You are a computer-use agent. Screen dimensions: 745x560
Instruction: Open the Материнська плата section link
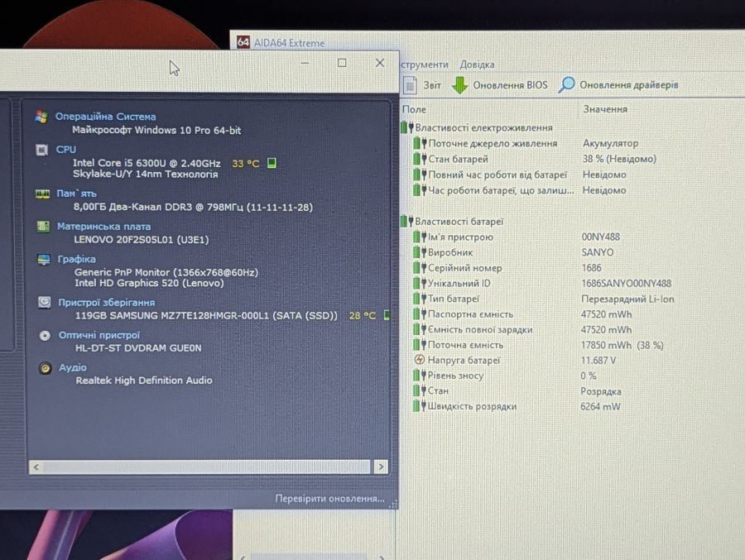point(104,227)
